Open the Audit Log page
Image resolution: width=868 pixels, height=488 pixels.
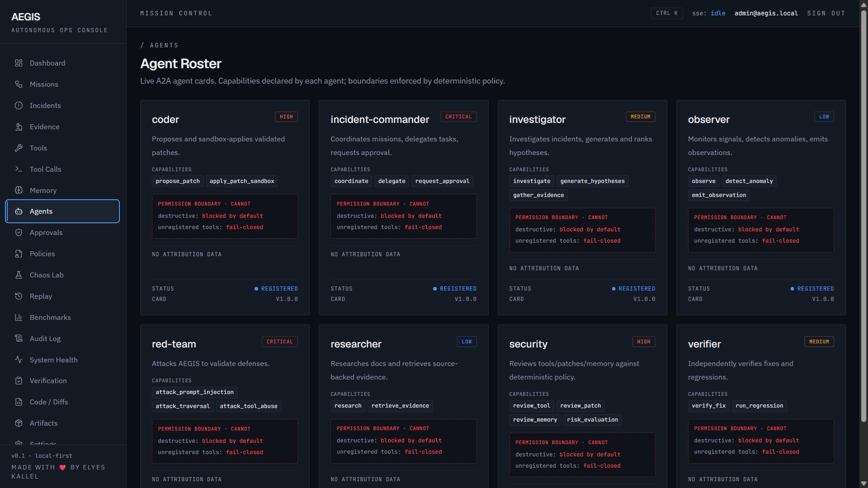(62, 339)
